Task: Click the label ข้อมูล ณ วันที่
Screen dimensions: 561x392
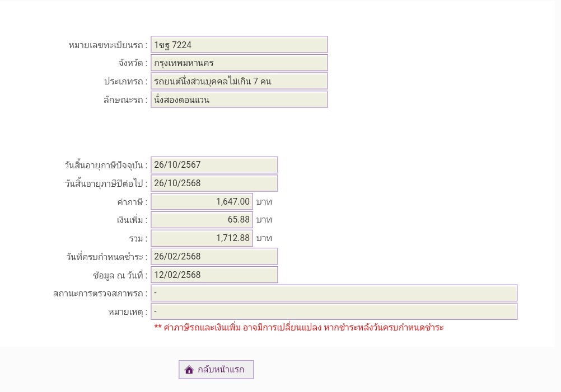Action: [120, 275]
